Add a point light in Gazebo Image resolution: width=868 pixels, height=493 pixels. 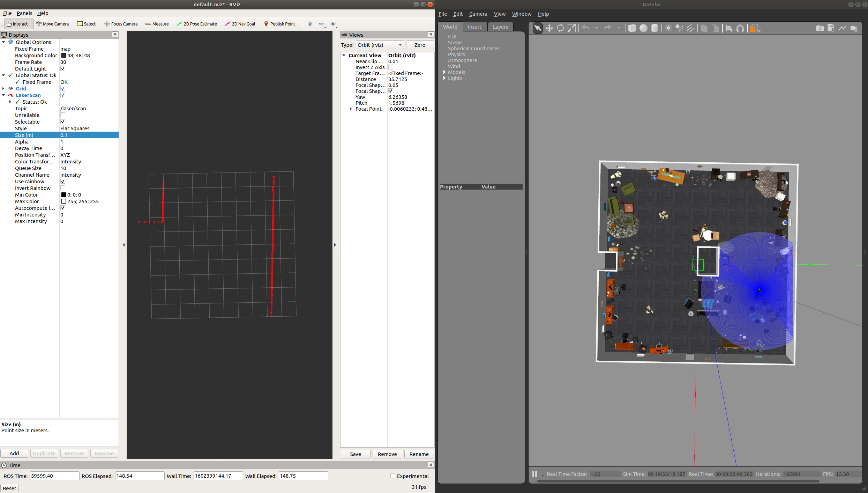point(668,28)
